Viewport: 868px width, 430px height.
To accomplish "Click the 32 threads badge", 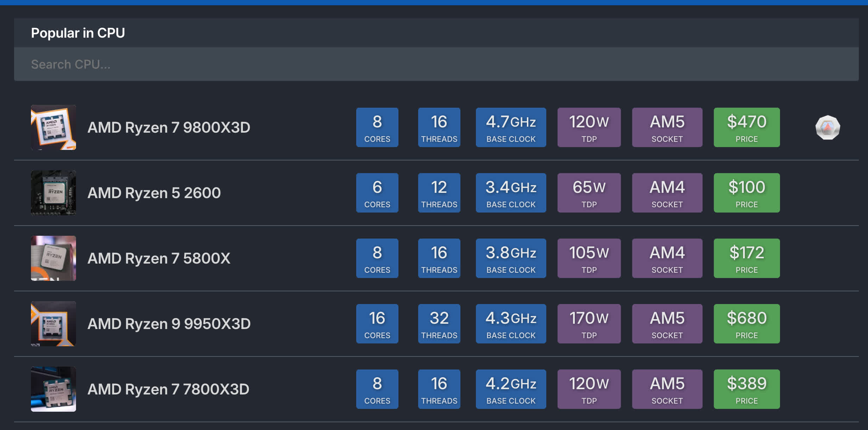I will 439,324.
